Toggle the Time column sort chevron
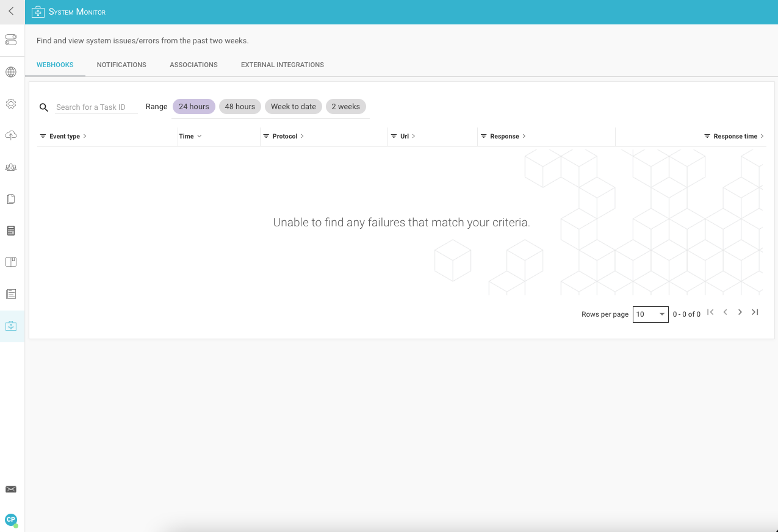The height and width of the screenshot is (532, 778). point(200,136)
